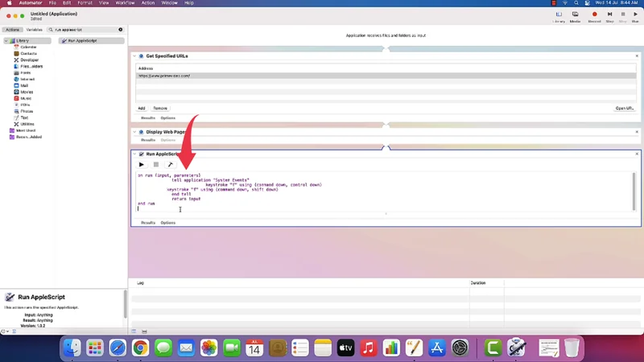The image size is (644, 362).
Task: Collapse the Get Specified URLs action
Action: [134, 56]
